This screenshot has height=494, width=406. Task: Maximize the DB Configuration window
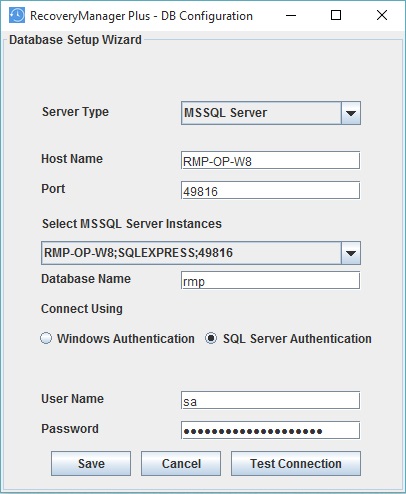point(336,15)
